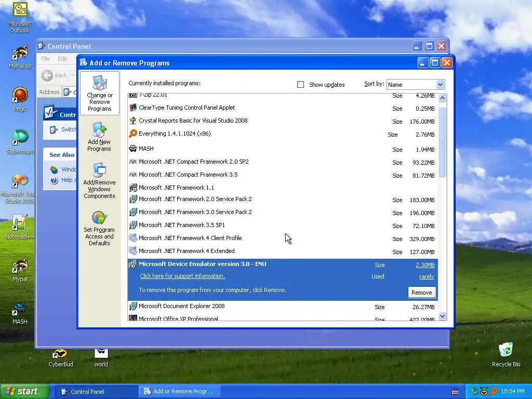Click the ClearType Tuning applet icon
This screenshot has width=532, height=399.
coord(133,108)
